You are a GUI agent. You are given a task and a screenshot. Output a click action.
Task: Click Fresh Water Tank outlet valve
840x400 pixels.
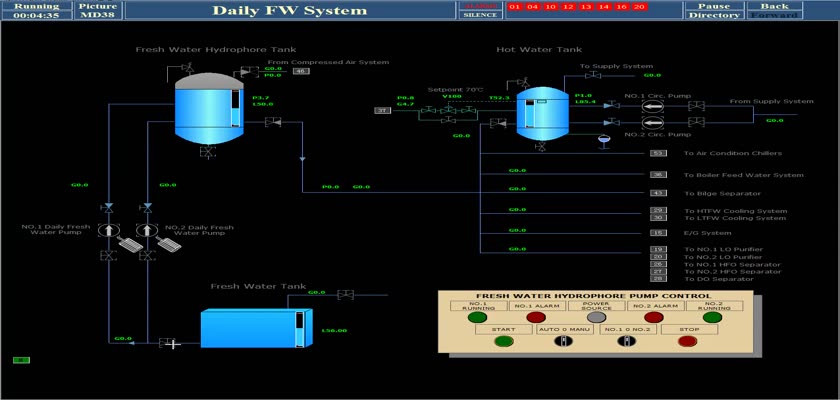click(167, 342)
